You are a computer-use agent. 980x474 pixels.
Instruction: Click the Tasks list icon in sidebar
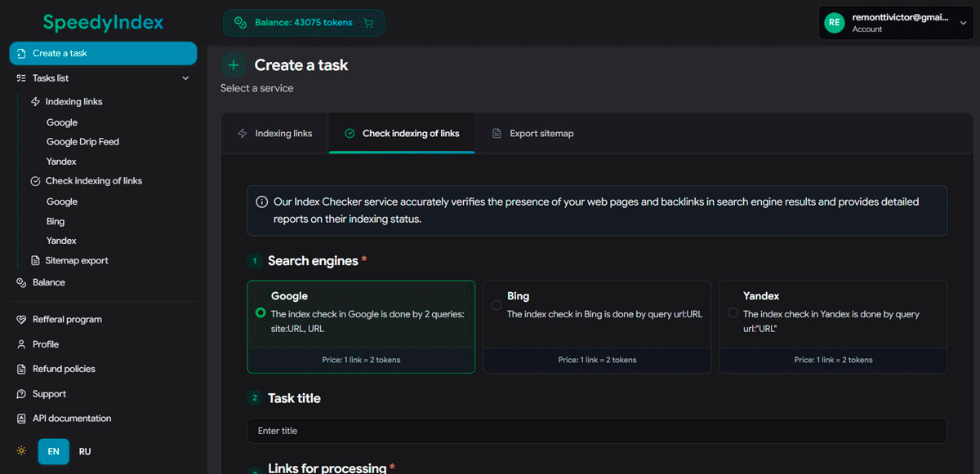21,78
